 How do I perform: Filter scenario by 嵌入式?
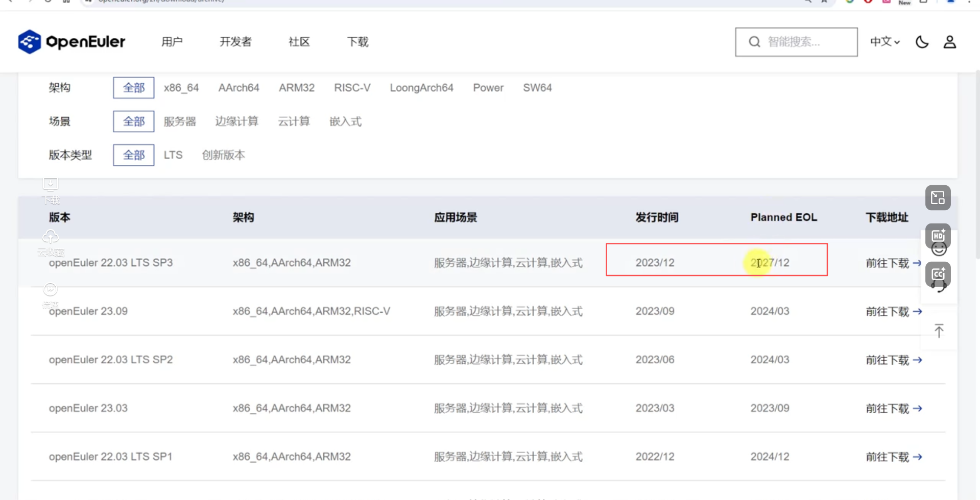[x=346, y=121]
